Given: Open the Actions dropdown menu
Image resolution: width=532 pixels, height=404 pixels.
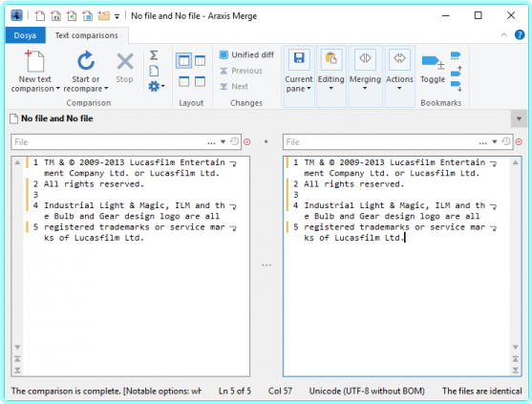Looking at the screenshot, I should click(x=399, y=76).
